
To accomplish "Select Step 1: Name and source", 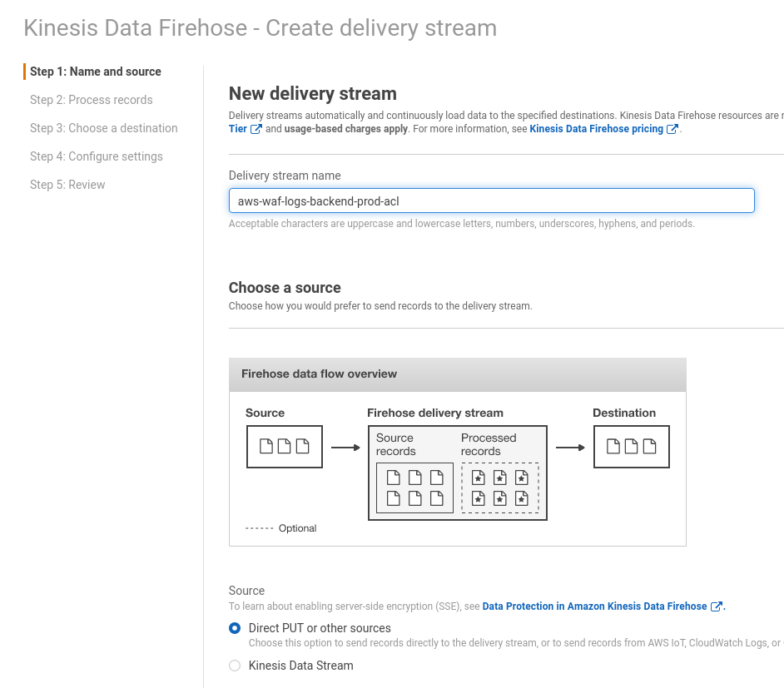I will coord(95,72).
